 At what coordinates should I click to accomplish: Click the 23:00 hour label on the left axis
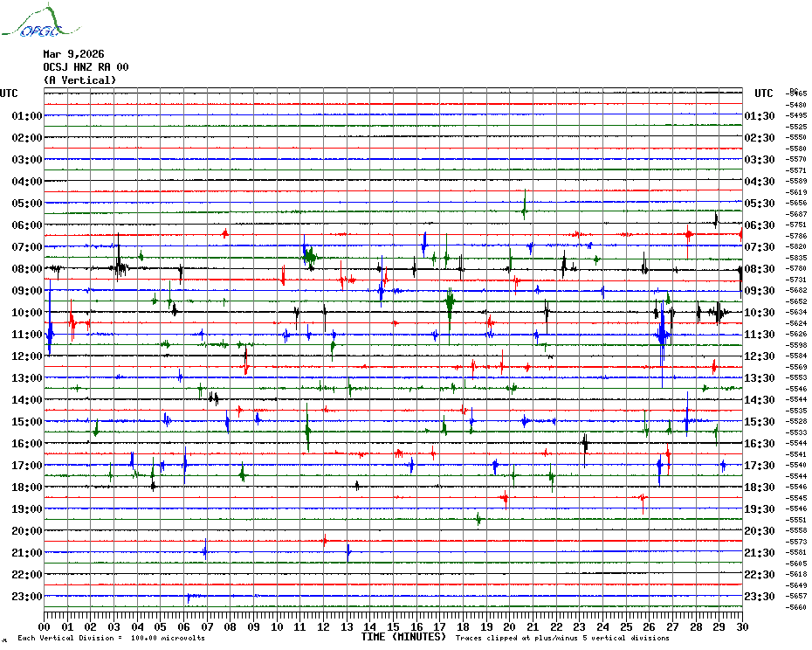27,597
